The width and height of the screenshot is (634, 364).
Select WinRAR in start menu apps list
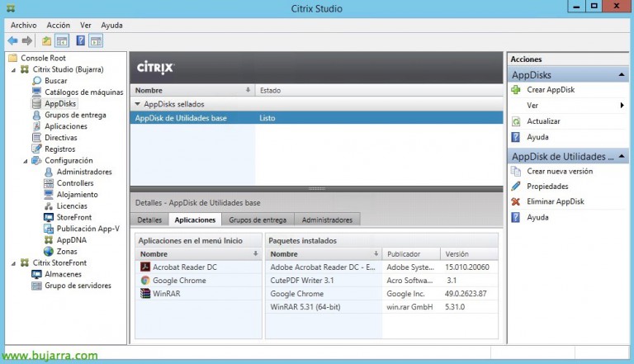(x=198, y=294)
